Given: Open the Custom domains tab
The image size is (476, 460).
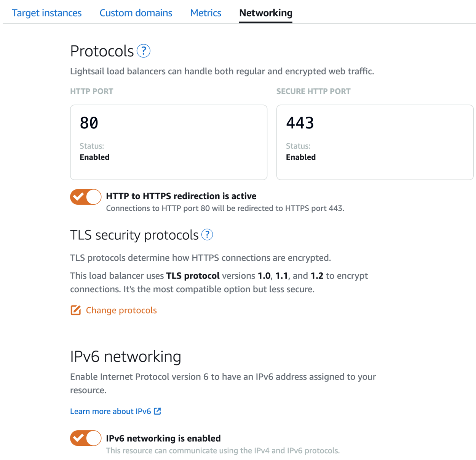Looking at the screenshot, I should [136, 13].
